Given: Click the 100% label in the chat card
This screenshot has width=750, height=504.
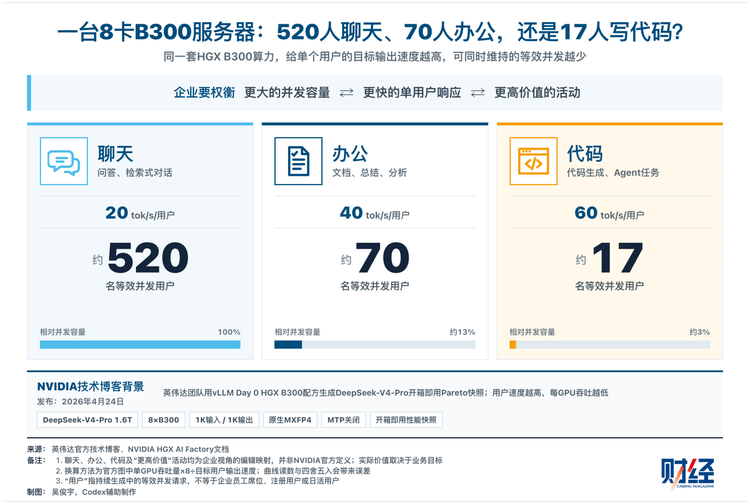Looking at the screenshot, I should (229, 332).
